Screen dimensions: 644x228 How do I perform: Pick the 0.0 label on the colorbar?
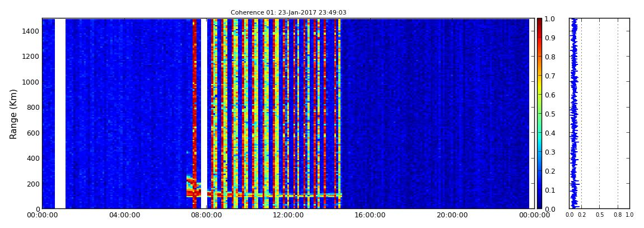coord(550,209)
